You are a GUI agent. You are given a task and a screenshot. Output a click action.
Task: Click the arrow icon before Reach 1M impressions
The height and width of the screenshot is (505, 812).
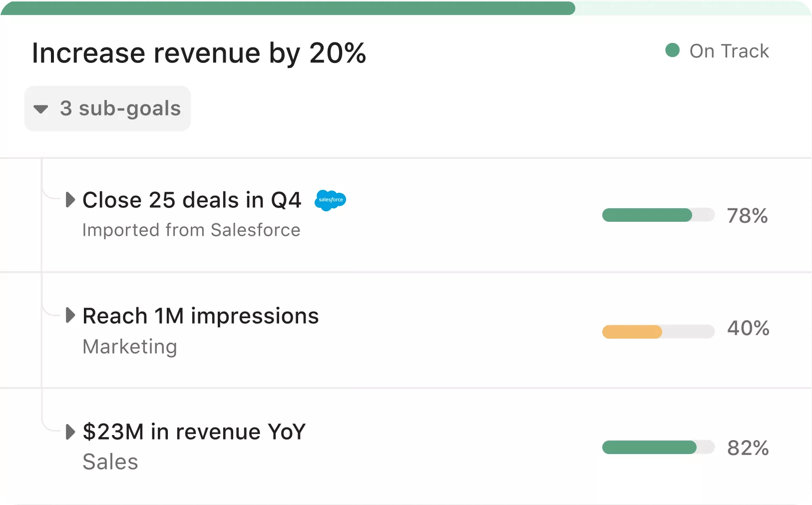[x=70, y=315]
